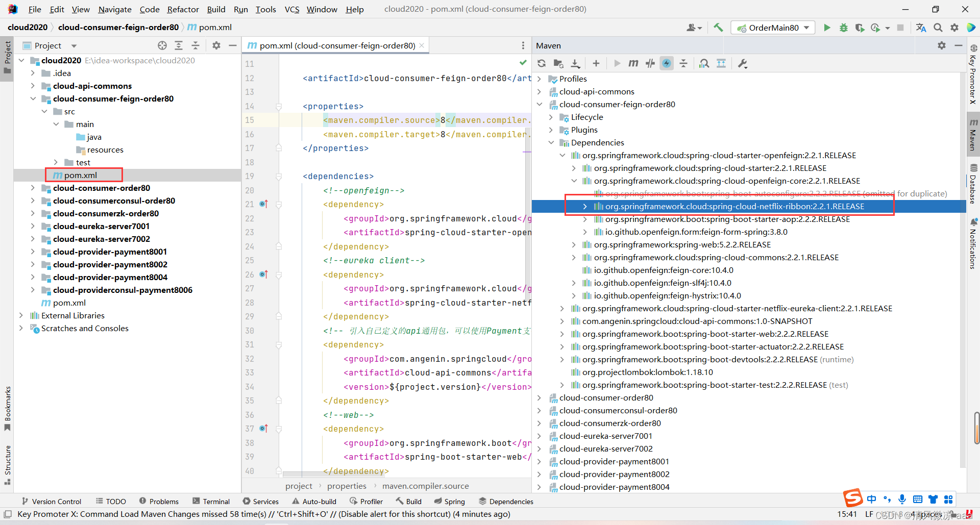Generate sources and update folders icon
The image size is (980, 525).
click(558, 63)
